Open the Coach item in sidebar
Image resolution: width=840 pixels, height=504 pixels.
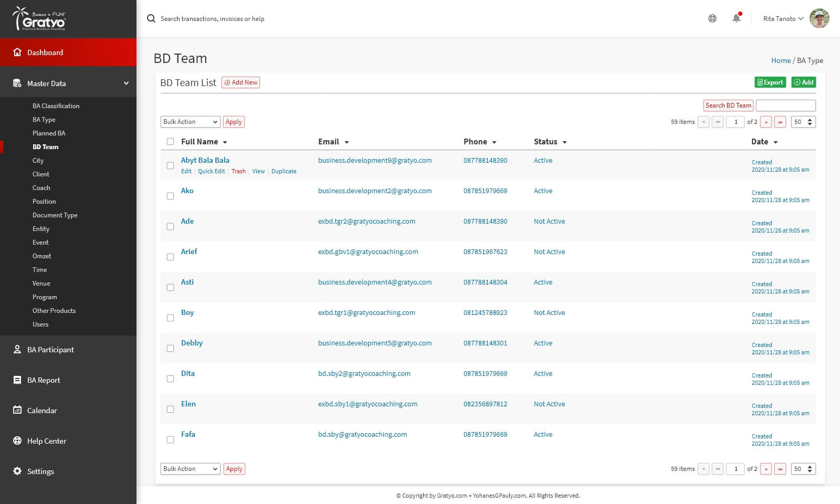click(41, 188)
